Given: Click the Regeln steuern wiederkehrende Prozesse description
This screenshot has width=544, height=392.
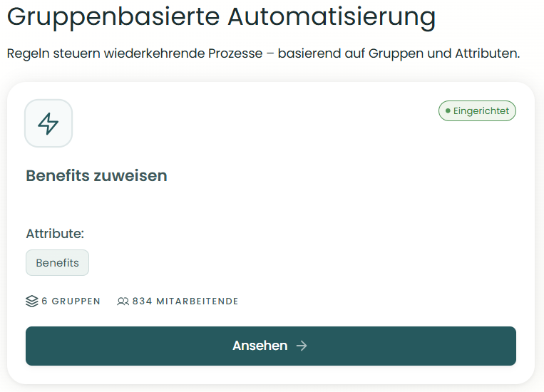Looking at the screenshot, I should [263, 53].
